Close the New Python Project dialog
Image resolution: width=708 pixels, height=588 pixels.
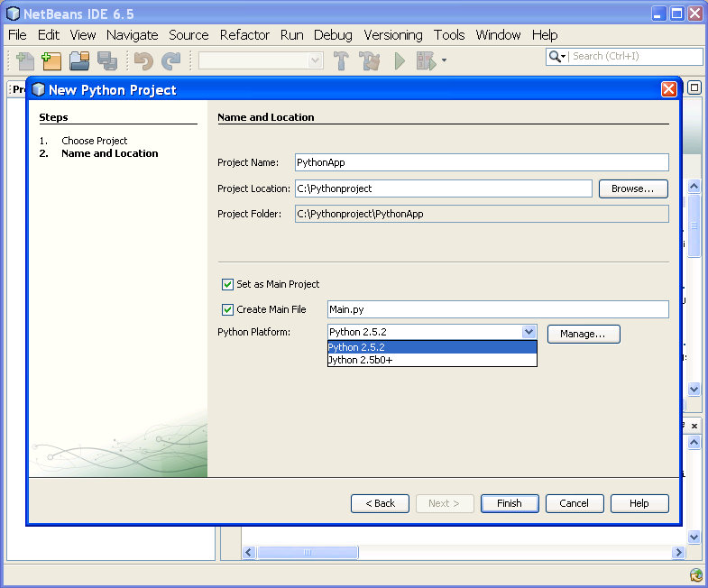tap(668, 89)
